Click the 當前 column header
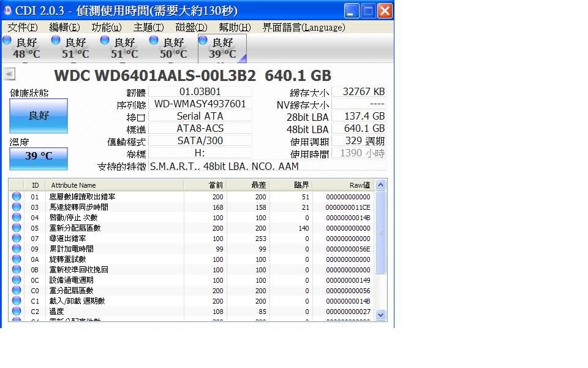The height and width of the screenshot is (368, 588). (x=205, y=185)
